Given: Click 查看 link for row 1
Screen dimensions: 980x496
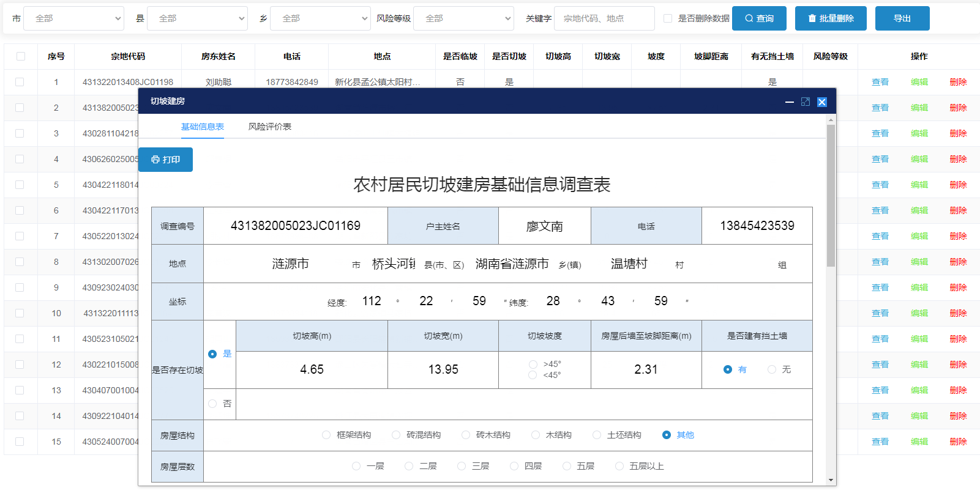Looking at the screenshot, I should pyautogui.click(x=880, y=82).
